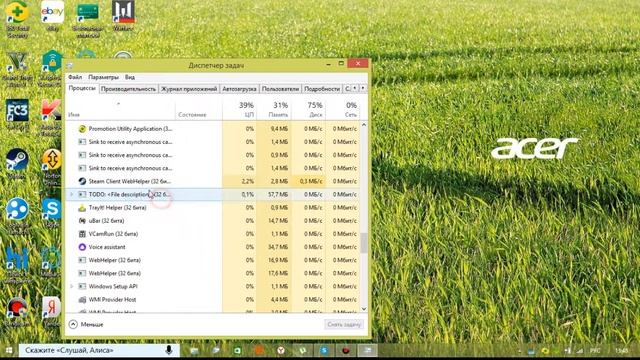Viewport: 640px width, 360px height.
Task: Open the Параметры menu
Action: click(103, 77)
